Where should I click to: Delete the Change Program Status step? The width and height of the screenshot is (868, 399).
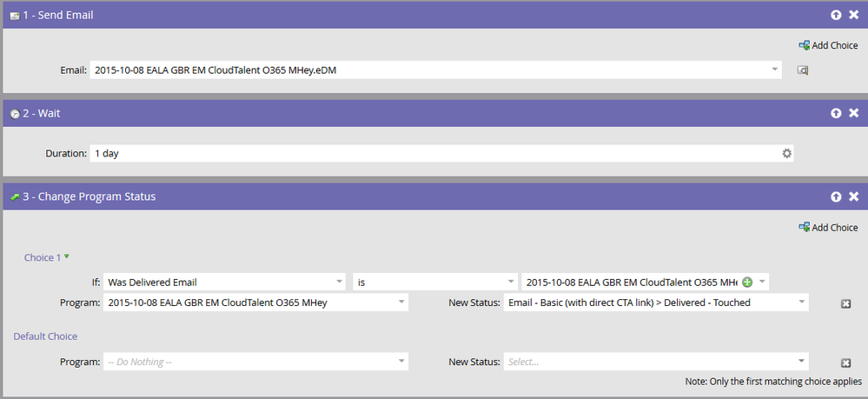point(853,196)
